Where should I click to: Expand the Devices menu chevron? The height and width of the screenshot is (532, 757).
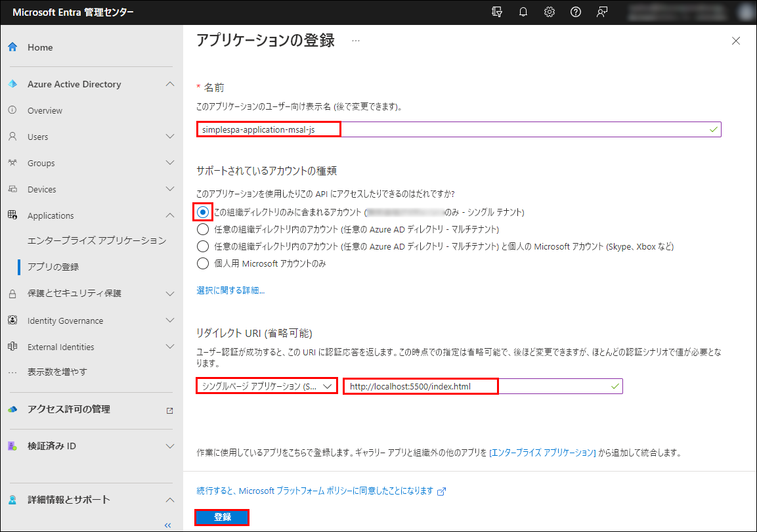pyautogui.click(x=170, y=188)
